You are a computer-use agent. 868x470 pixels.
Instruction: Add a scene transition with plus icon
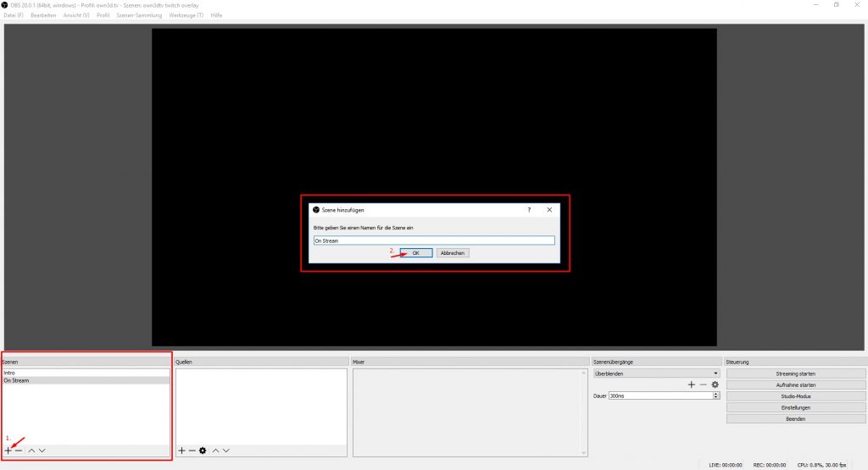coord(691,384)
